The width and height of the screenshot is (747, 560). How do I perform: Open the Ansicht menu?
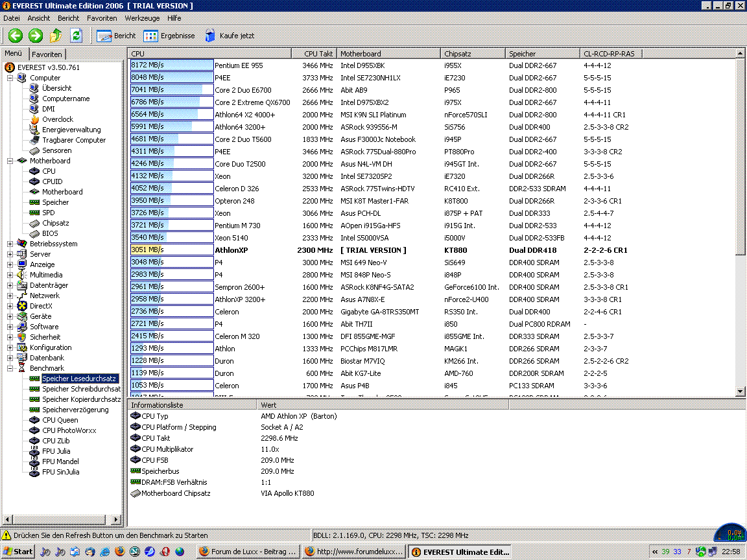pos(39,18)
